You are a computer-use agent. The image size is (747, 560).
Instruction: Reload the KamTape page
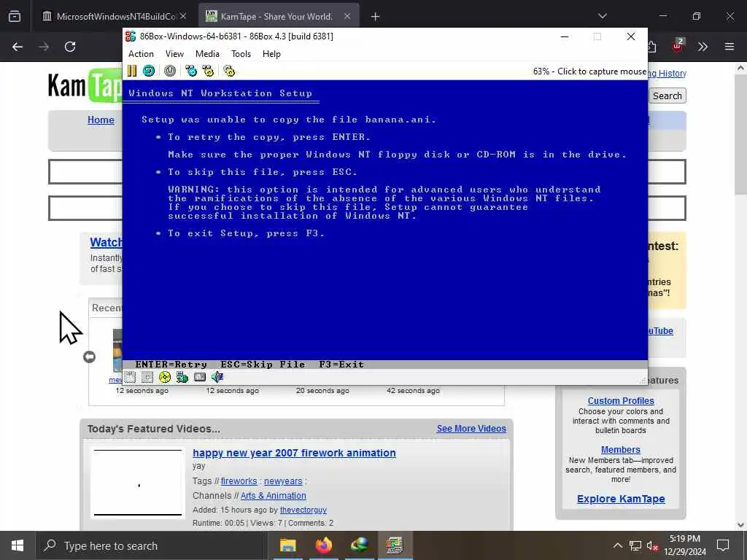click(x=70, y=47)
